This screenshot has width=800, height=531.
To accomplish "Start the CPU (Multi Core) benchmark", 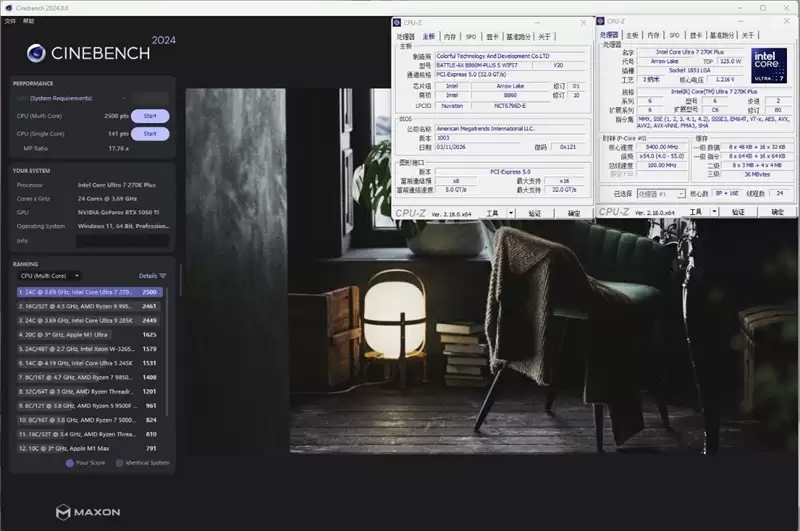I will tap(150, 116).
